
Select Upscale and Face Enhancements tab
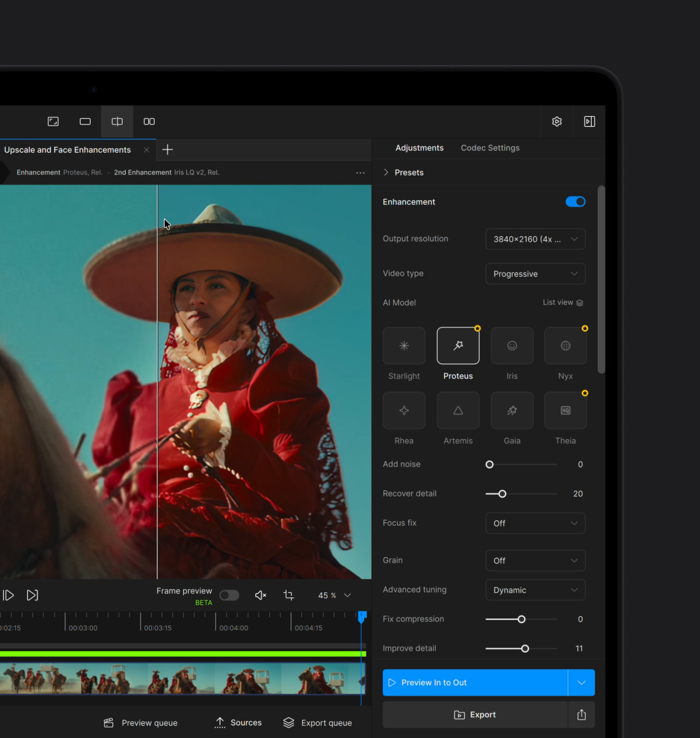(x=68, y=149)
